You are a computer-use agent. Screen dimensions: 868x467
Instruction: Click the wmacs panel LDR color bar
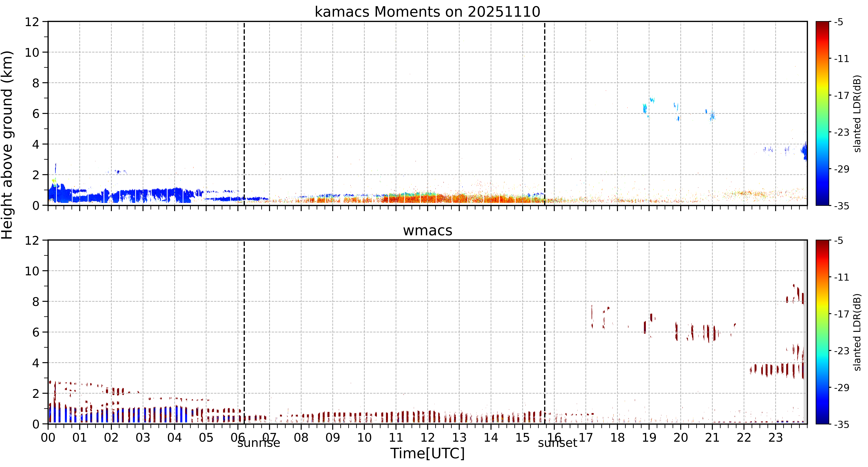point(823,332)
